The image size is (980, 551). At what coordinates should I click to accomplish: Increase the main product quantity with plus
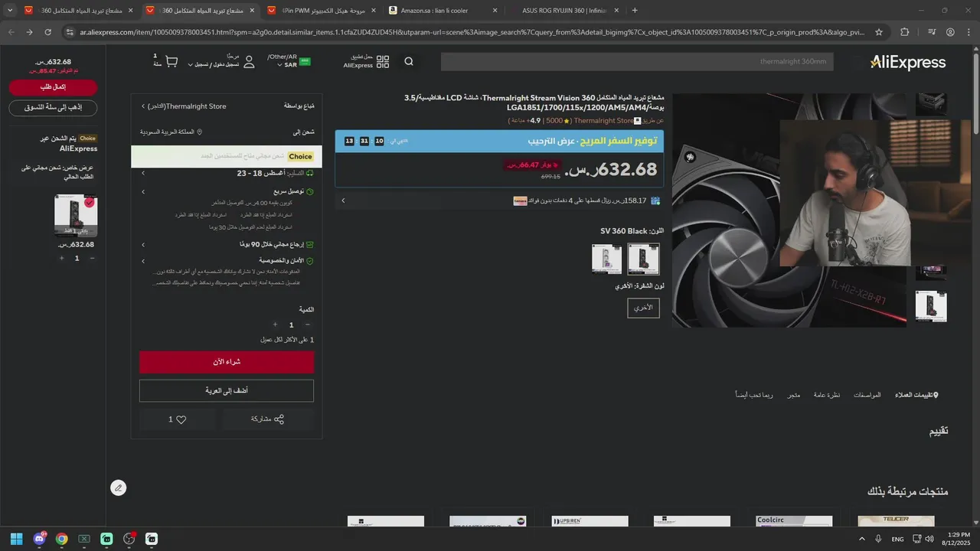[x=275, y=324]
